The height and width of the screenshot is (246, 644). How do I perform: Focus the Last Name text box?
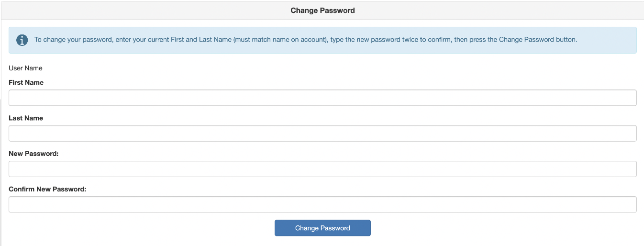pyautogui.click(x=322, y=134)
